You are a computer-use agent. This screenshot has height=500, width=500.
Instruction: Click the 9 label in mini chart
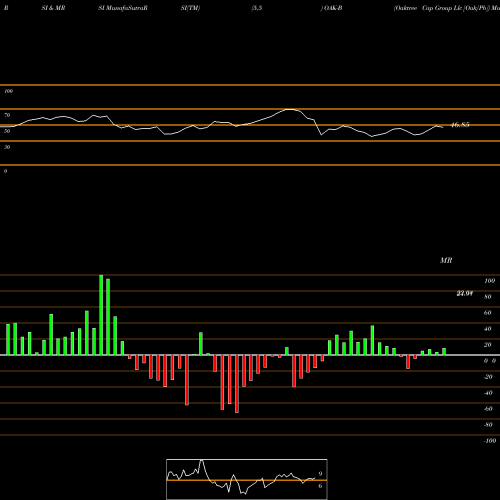[320, 474]
